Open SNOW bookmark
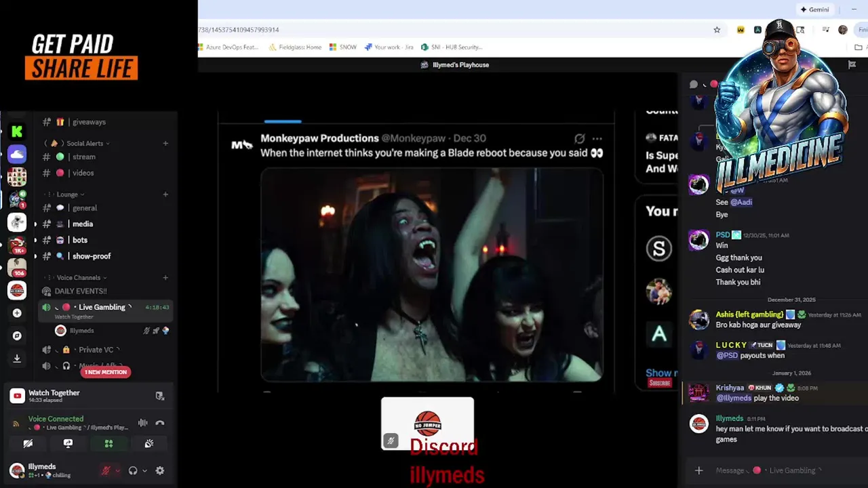Screen dimensions: 868x488 [x=343, y=47]
